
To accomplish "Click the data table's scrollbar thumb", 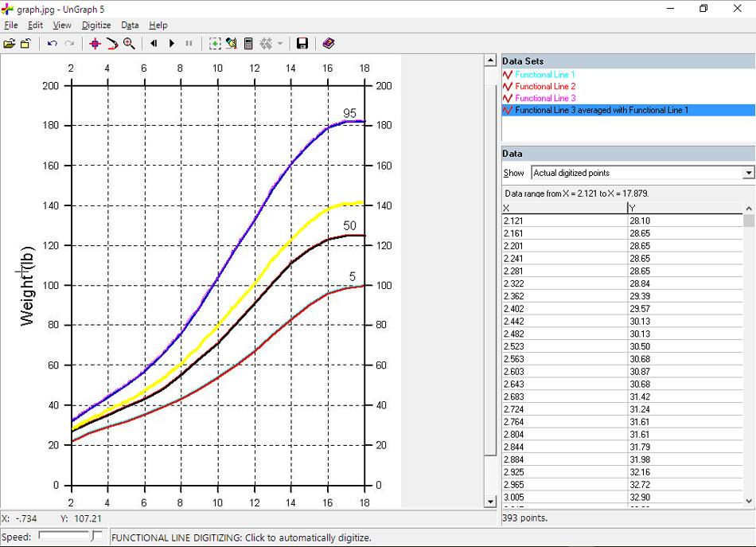I will (x=749, y=221).
